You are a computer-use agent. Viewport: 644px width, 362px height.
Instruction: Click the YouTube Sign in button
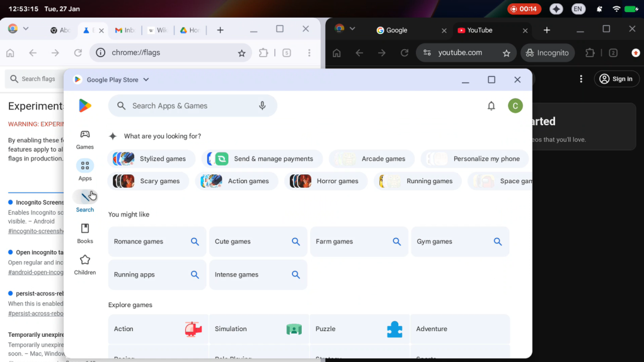click(x=616, y=79)
